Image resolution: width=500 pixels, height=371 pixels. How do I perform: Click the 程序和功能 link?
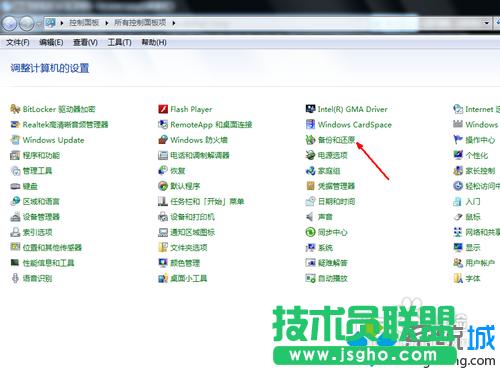(x=41, y=155)
